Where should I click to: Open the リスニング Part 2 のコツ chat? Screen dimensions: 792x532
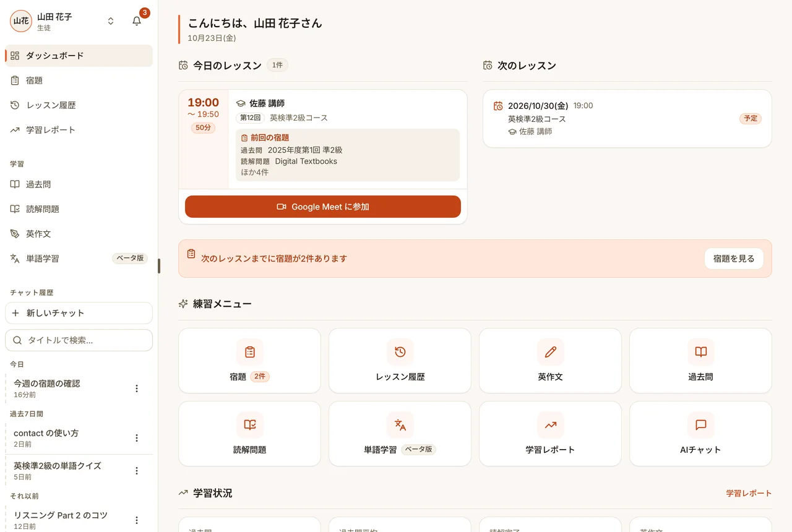click(x=68, y=520)
